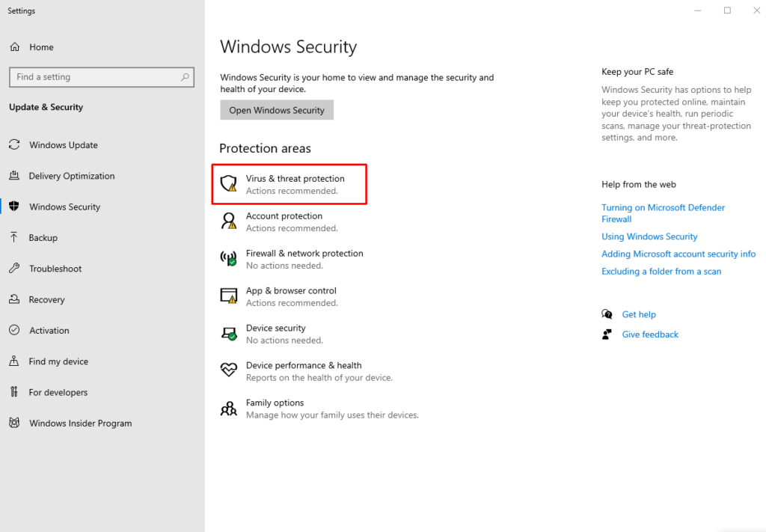Image resolution: width=766 pixels, height=532 pixels.
Task: Open Family options area
Action: pyautogui.click(x=319, y=409)
